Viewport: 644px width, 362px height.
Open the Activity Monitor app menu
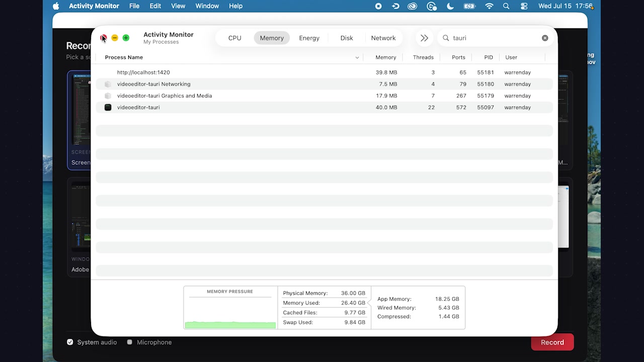(94, 6)
